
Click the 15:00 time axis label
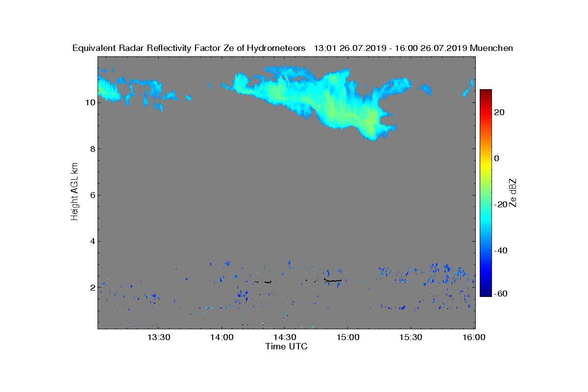[348, 337]
